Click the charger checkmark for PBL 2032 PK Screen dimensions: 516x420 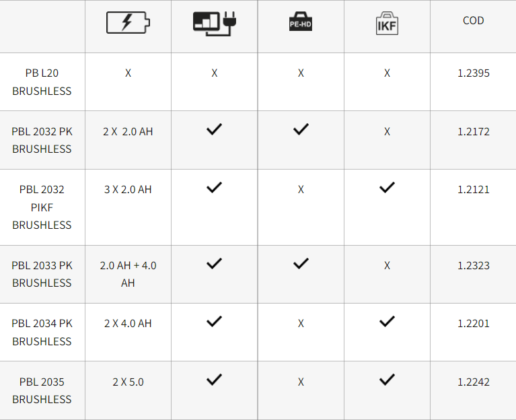pyautogui.click(x=214, y=129)
